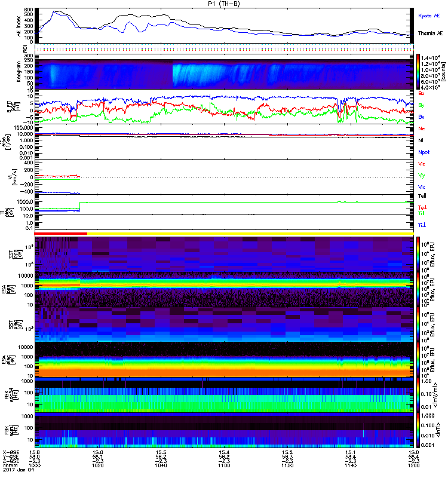
Task: Select the Kyoto AE legend label
Action: point(429,16)
